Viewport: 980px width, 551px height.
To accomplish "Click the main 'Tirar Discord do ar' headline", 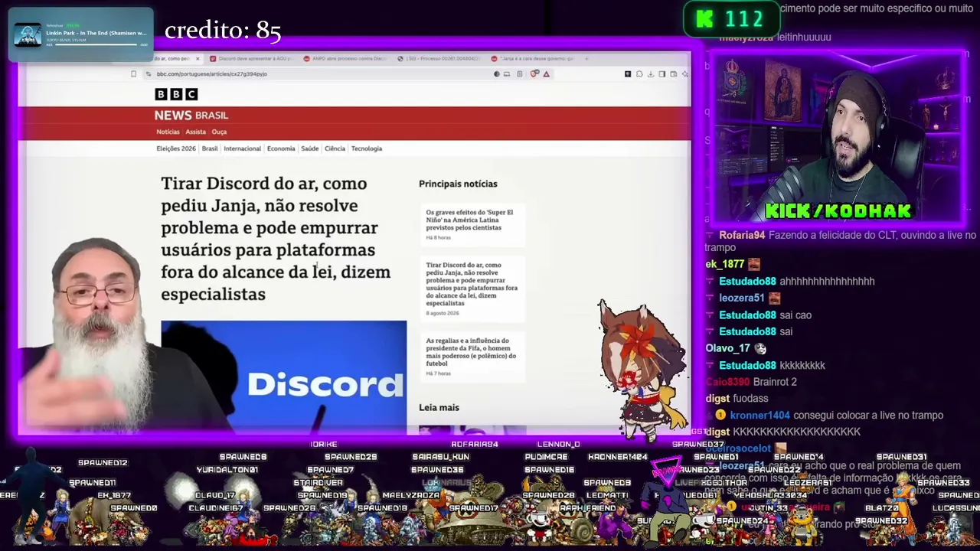I will point(276,239).
